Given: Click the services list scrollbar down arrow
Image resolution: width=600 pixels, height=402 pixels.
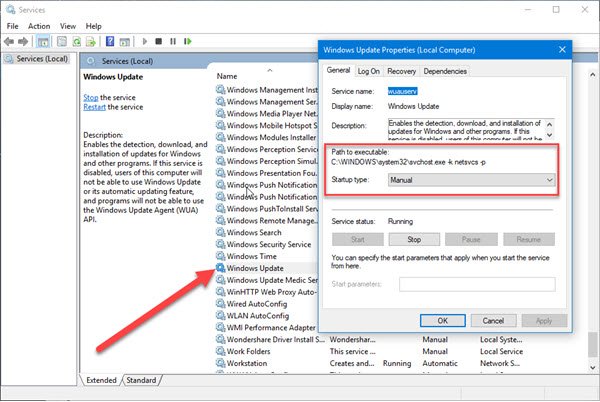Looking at the screenshot, I should pyautogui.click(x=592, y=368).
